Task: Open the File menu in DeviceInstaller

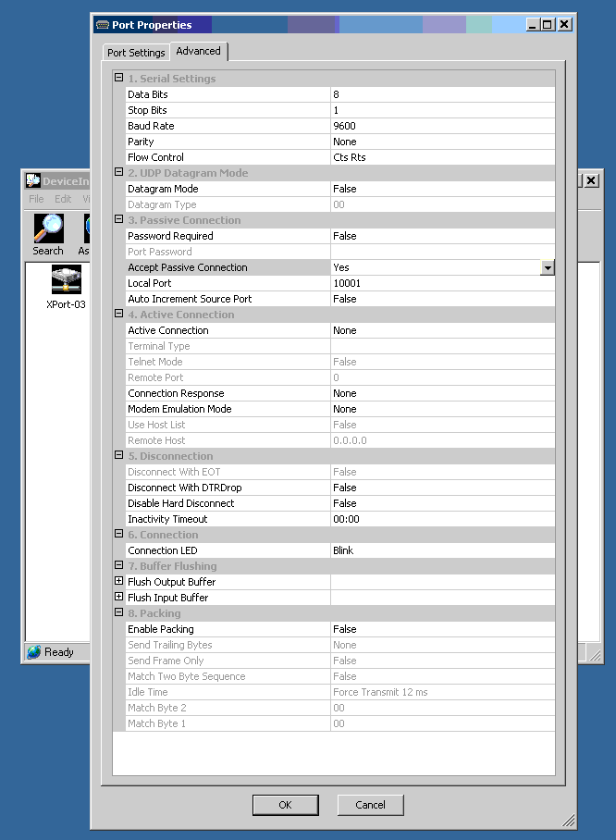Action: coord(36,199)
